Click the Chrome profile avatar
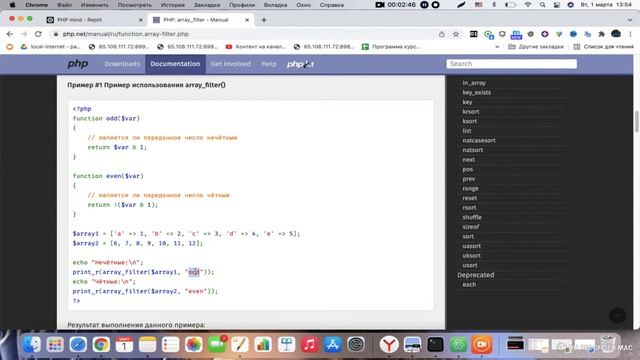 point(616,34)
